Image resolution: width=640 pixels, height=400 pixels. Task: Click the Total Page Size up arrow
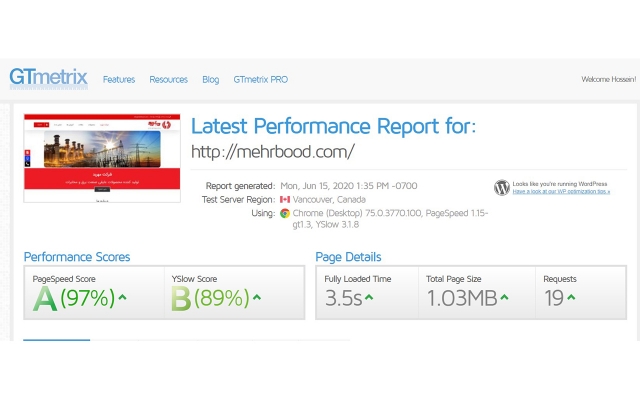(504, 297)
